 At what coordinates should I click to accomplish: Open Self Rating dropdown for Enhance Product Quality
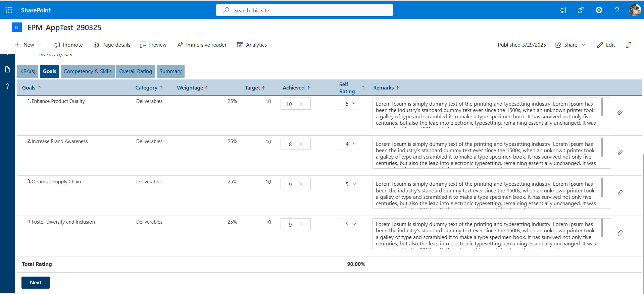[x=348, y=104]
